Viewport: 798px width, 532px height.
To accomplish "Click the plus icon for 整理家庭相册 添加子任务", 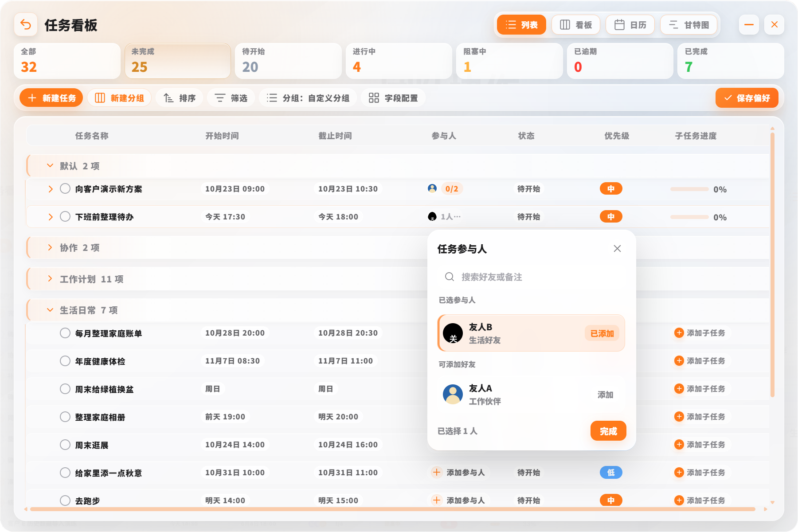I will (679, 417).
